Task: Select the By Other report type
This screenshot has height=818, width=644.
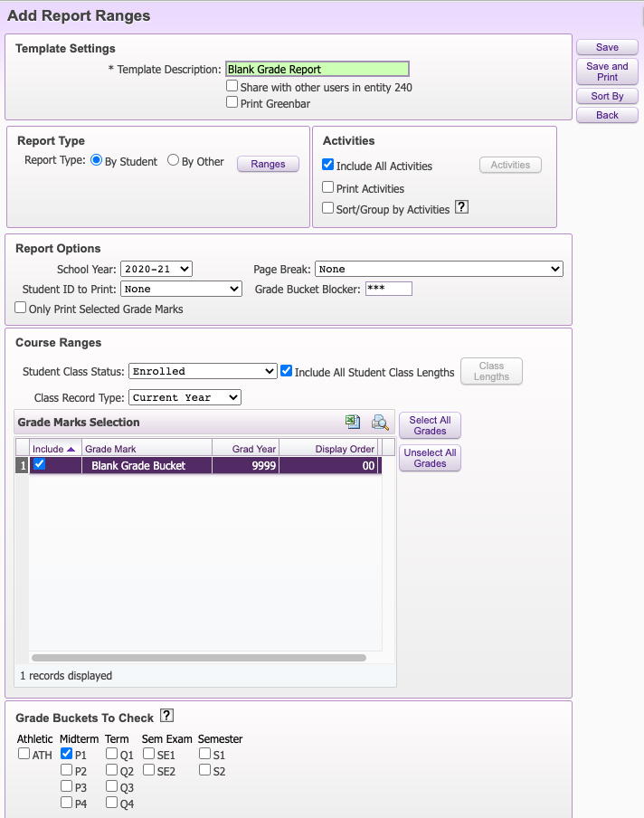Action: [x=174, y=161]
